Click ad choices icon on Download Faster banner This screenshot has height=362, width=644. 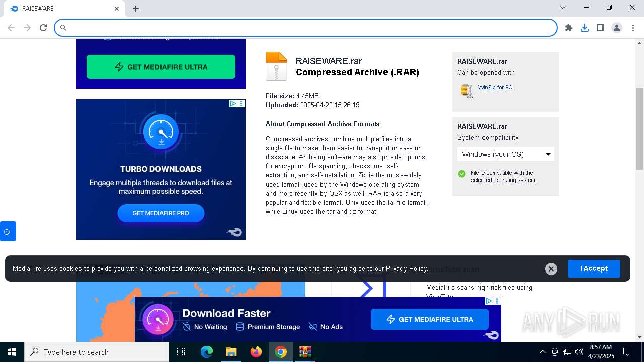(x=489, y=301)
